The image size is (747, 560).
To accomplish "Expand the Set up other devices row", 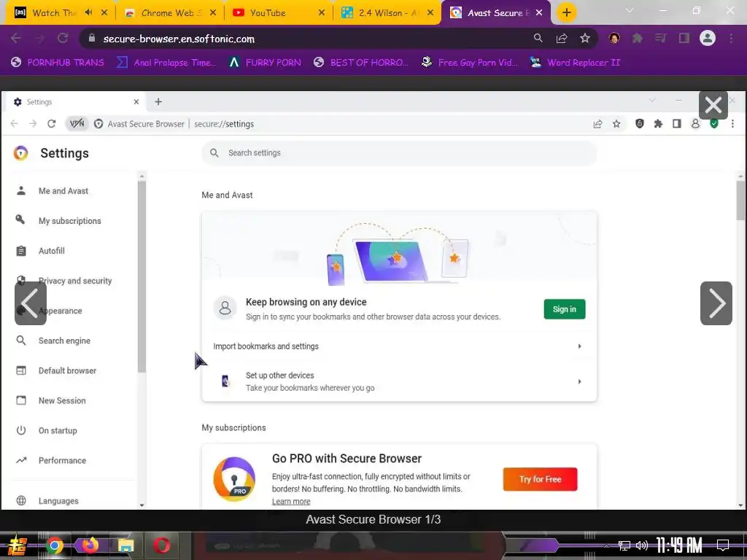I will coord(399,381).
